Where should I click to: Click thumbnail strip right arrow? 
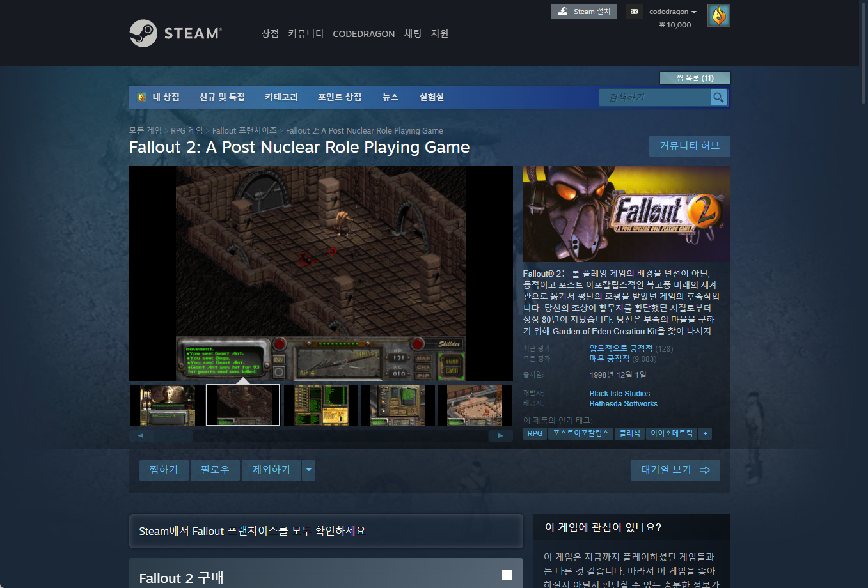tap(501, 435)
